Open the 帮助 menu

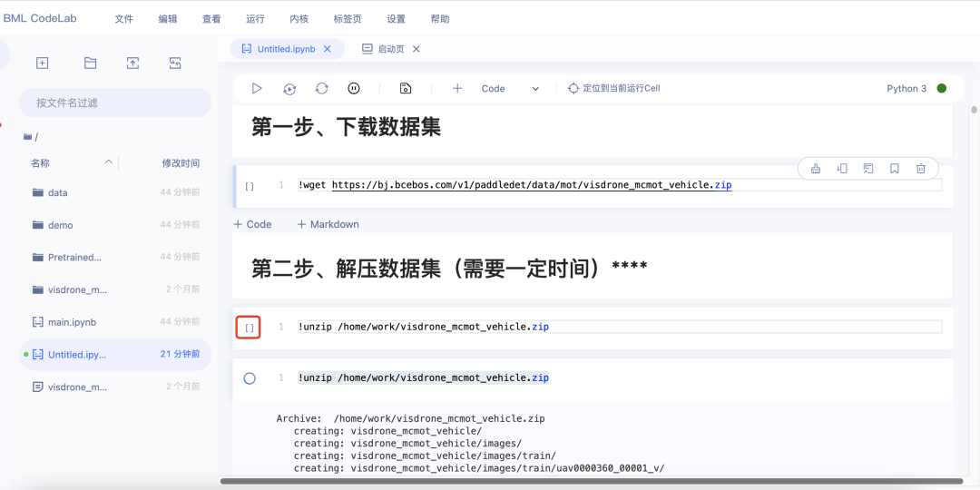pos(440,19)
